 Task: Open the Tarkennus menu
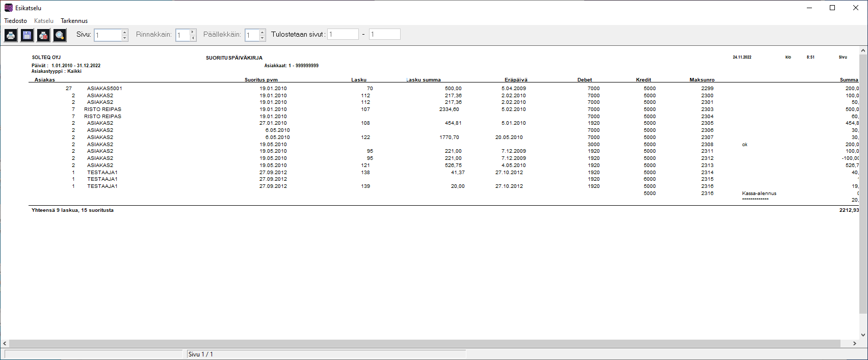(x=74, y=21)
